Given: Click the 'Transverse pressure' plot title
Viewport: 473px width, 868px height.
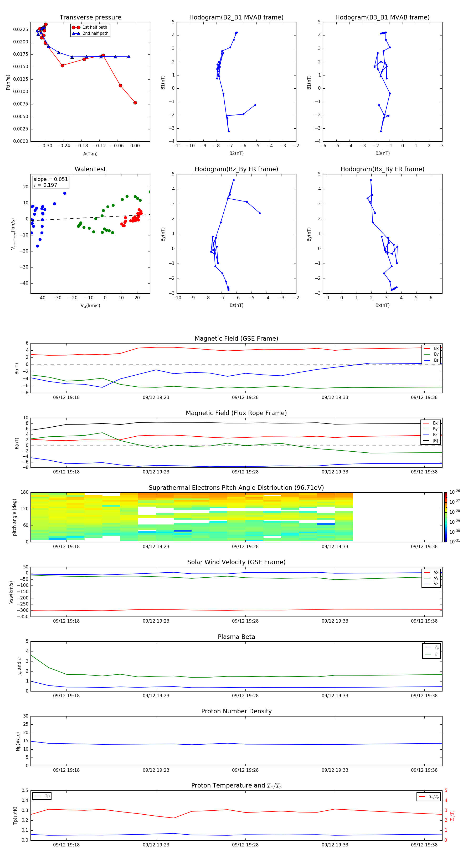Looking at the screenshot, I should 90,18.
